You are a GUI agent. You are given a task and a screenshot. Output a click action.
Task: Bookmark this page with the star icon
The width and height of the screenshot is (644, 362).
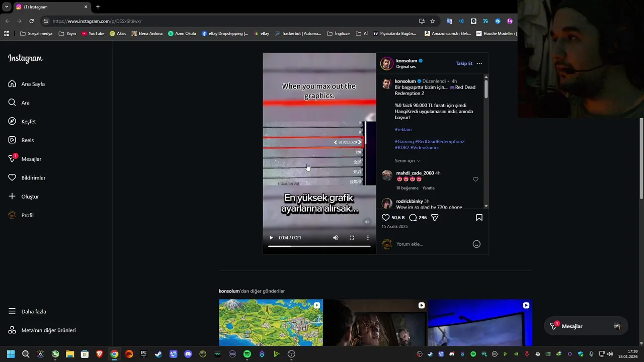(432, 21)
